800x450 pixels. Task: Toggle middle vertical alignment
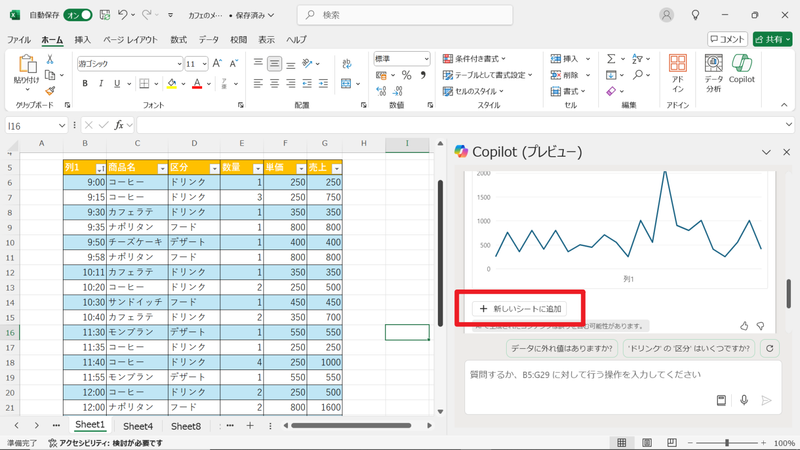[274, 63]
